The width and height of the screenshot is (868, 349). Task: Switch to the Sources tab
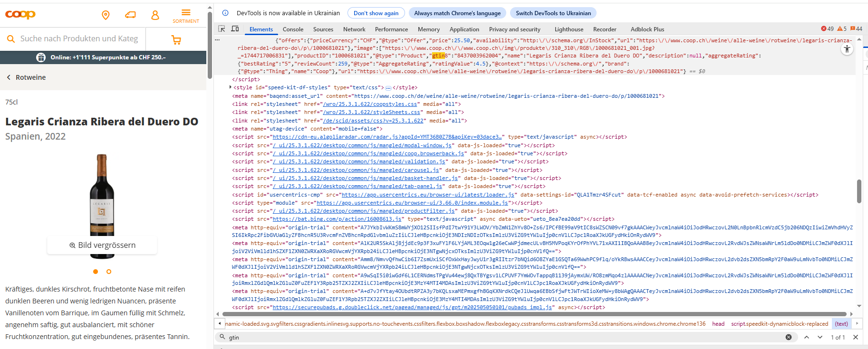tap(323, 29)
